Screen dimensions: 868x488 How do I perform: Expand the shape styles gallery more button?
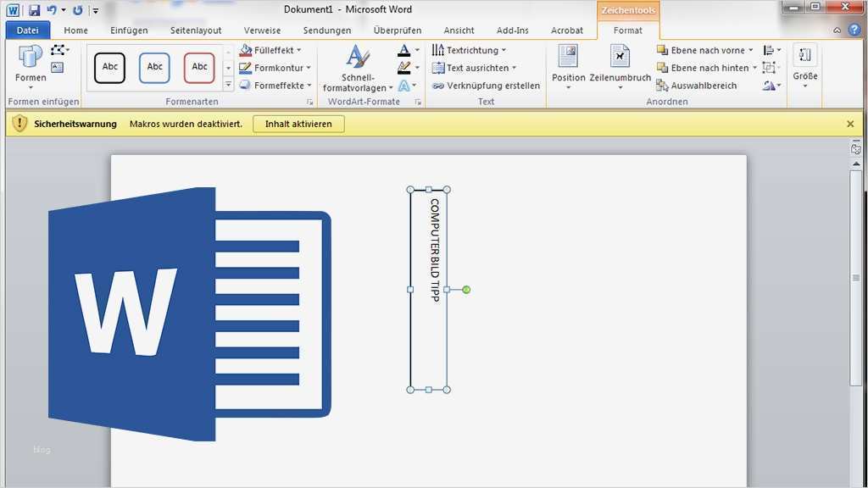click(x=228, y=85)
